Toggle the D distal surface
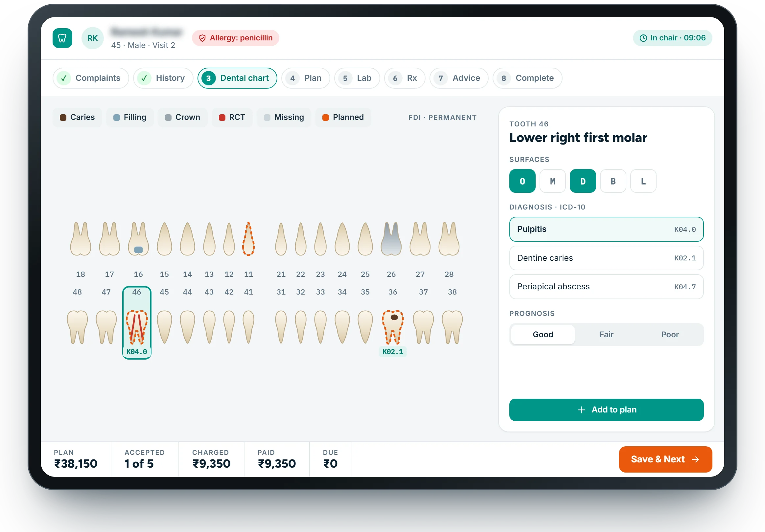The image size is (765, 532). [x=583, y=181]
